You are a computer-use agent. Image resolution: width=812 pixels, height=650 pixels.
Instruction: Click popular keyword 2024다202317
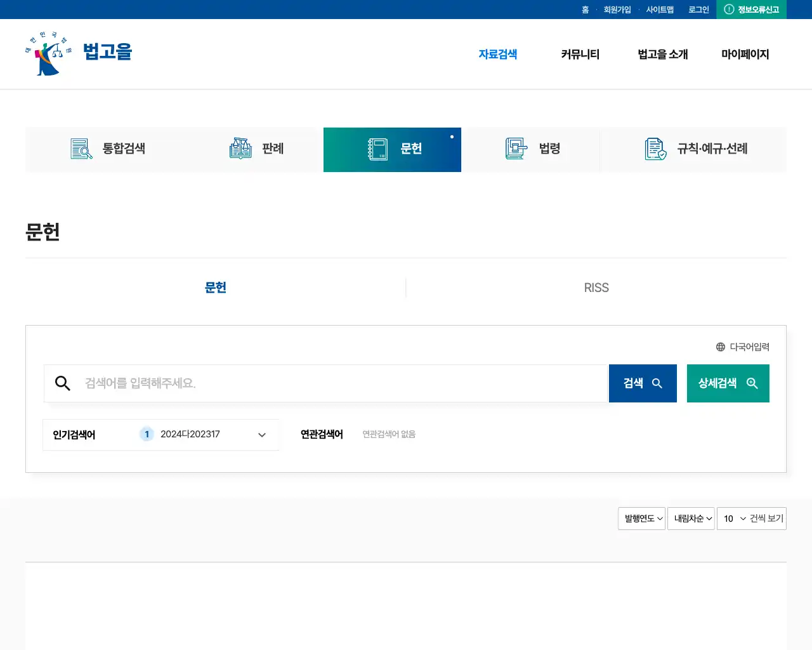pyautogui.click(x=190, y=434)
